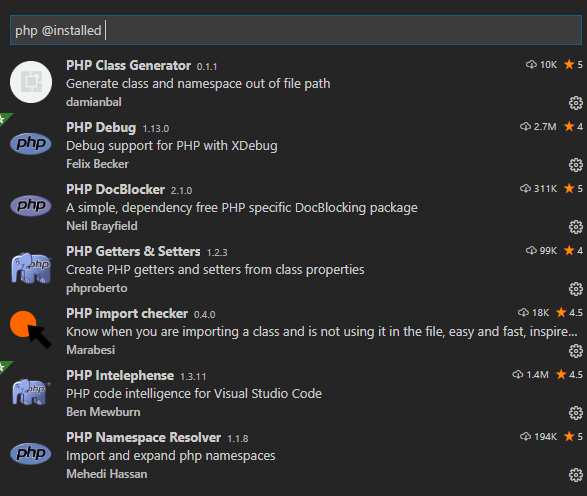Focus the extensions search box
The height and width of the screenshot is (496, 587).
pos(296,30)
